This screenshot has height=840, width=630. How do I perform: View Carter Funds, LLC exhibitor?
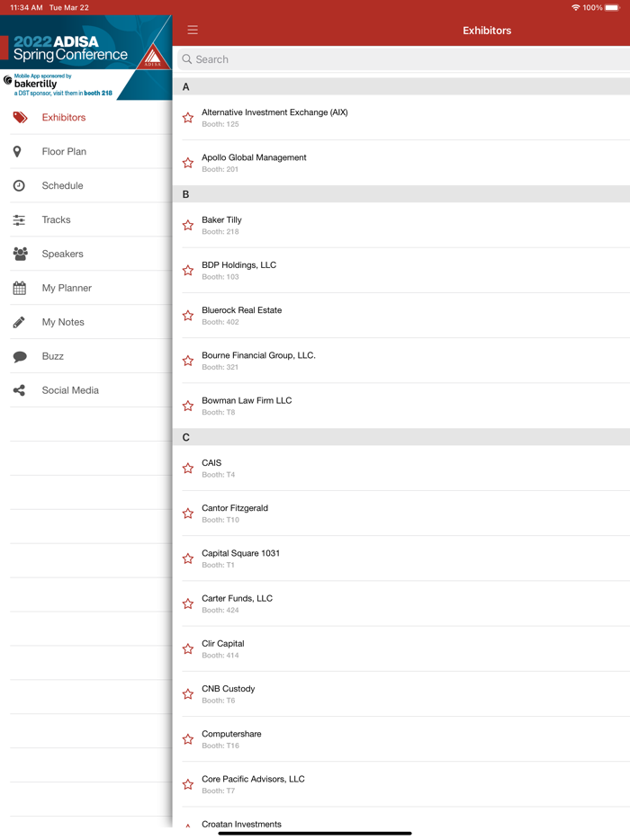(401, 603)
